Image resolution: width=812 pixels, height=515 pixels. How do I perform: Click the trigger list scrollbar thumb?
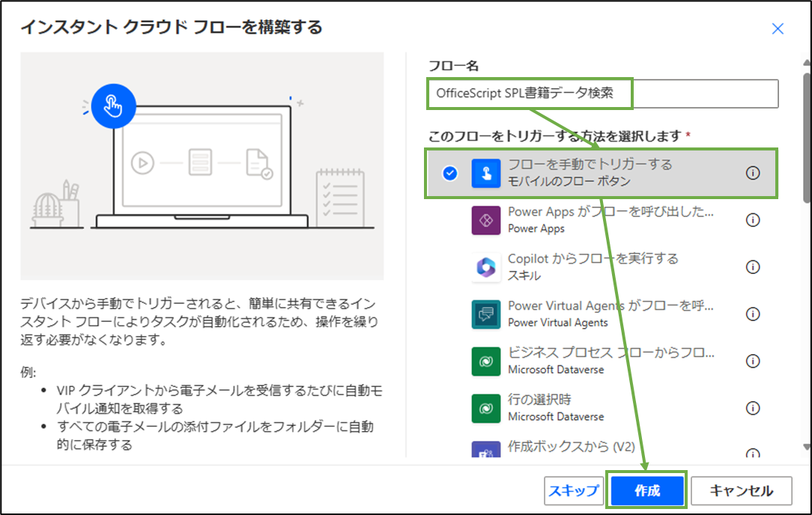808,138
